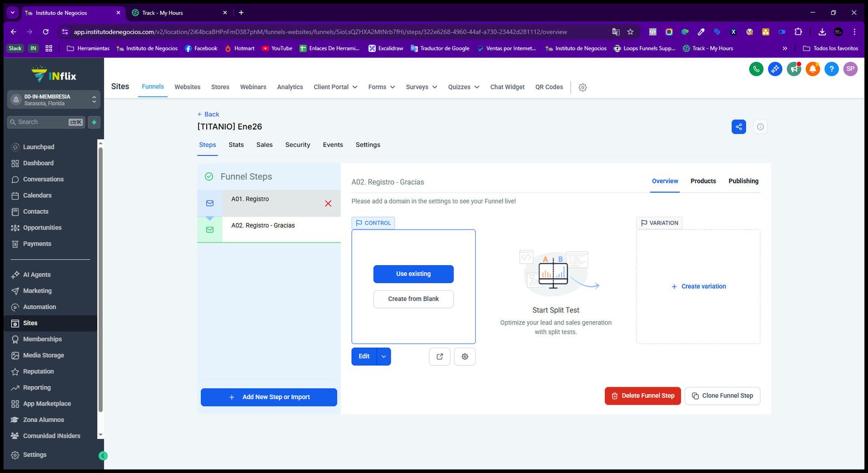Click the green lightning quick actions icon
868x473 pixels.
(94, 123)
